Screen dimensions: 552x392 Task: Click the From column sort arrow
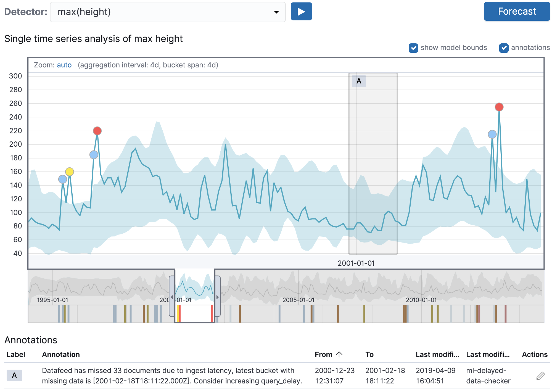pyautogui.click(x=339, y=354)
